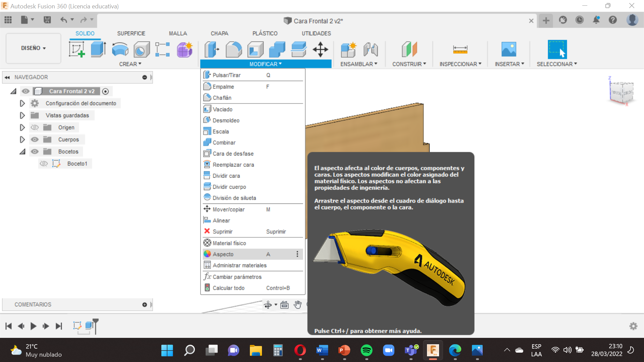Viewport: 644px width, 362px height.
Task: Select the Extrude tool icon
Action: click(98, 49)
